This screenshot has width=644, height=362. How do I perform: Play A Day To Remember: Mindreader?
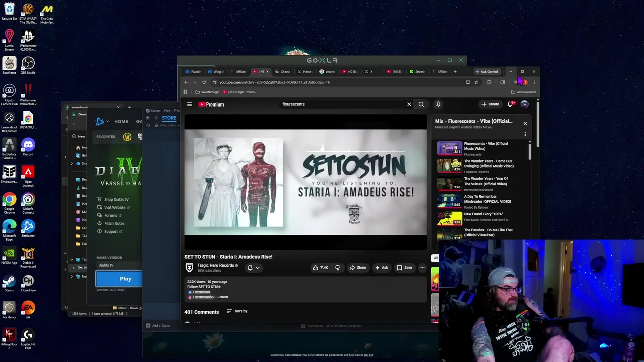pos(475,201)
